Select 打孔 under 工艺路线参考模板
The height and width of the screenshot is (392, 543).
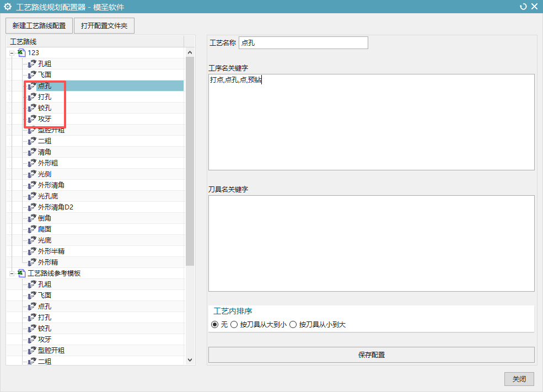click(x=45, y=318)
